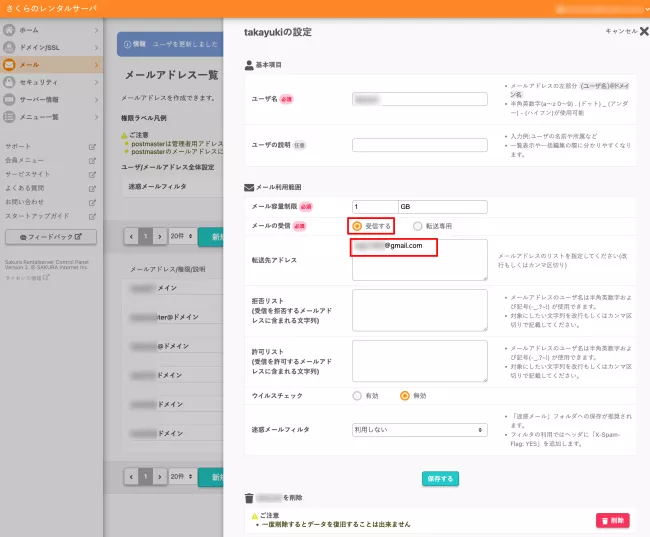Enable virus check with 有効 radio
Screen dimensions: 650x537
click(x=357, y=396)
